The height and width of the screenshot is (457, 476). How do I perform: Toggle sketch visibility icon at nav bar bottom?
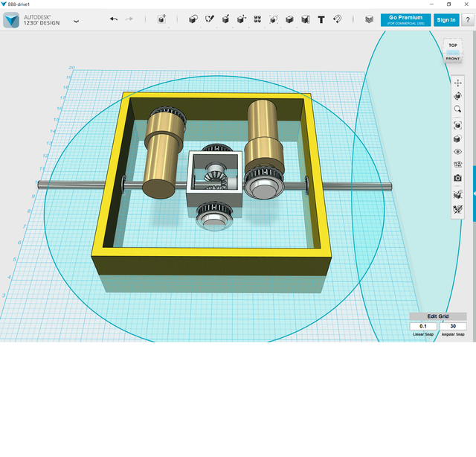[458, 209]
